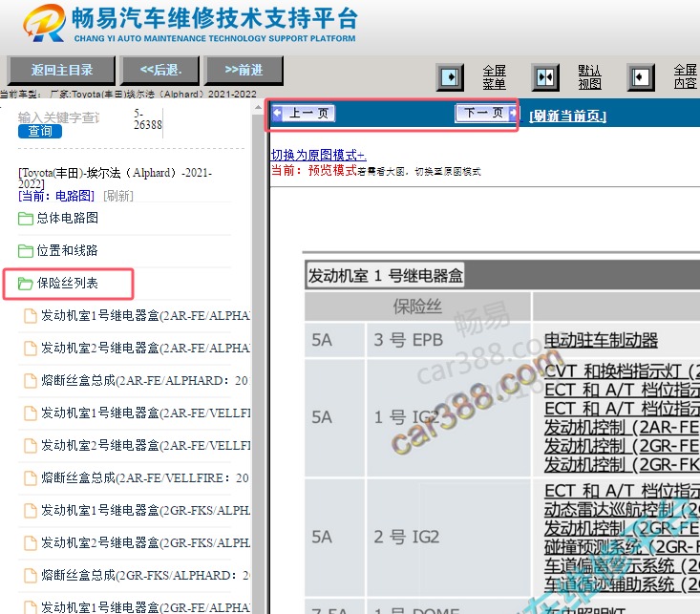Click page icon of 发动机室2号继电器盒(2AR-FE/ALPHARD)

tap(31, 349)
